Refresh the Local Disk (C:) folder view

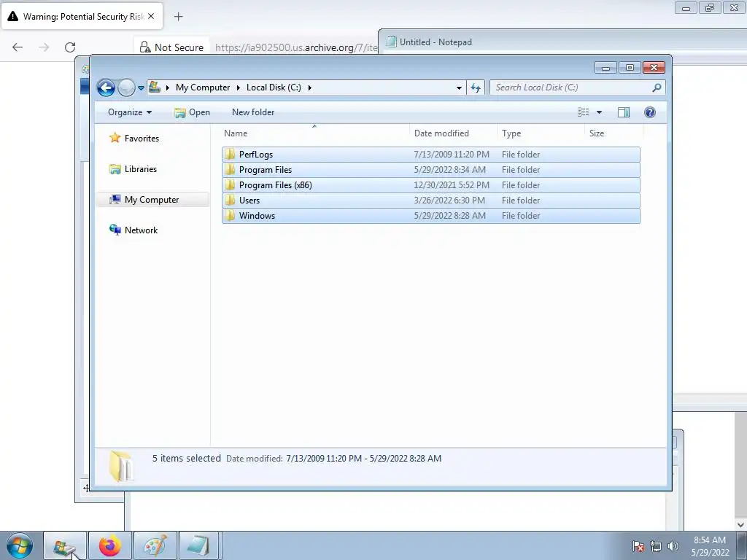476,87
